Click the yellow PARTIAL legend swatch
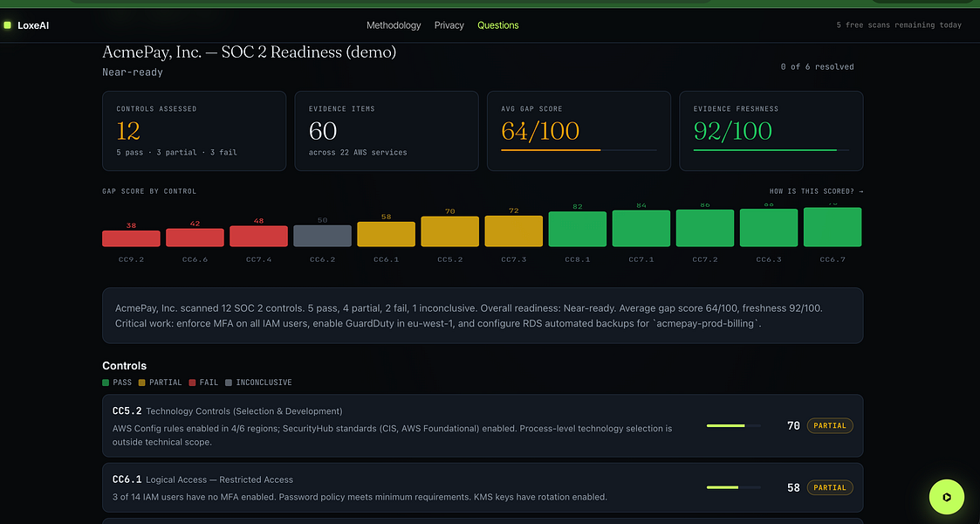 click(x=142, y=382)
